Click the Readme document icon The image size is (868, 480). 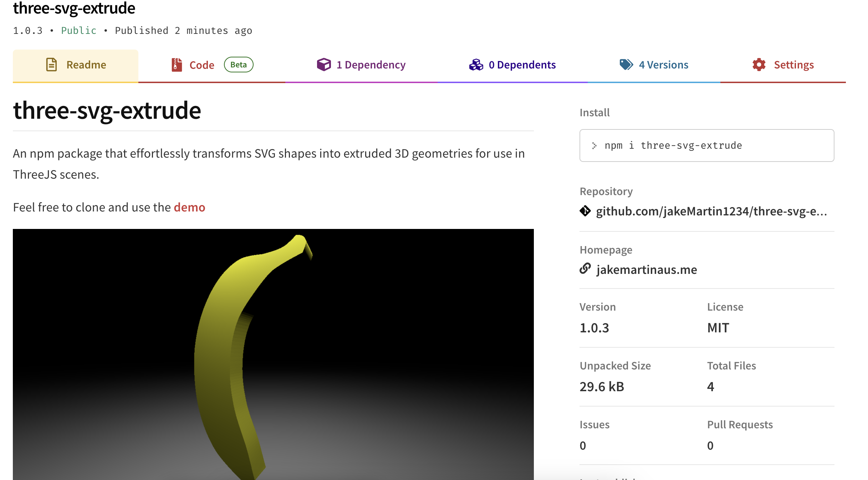[51, 65]
